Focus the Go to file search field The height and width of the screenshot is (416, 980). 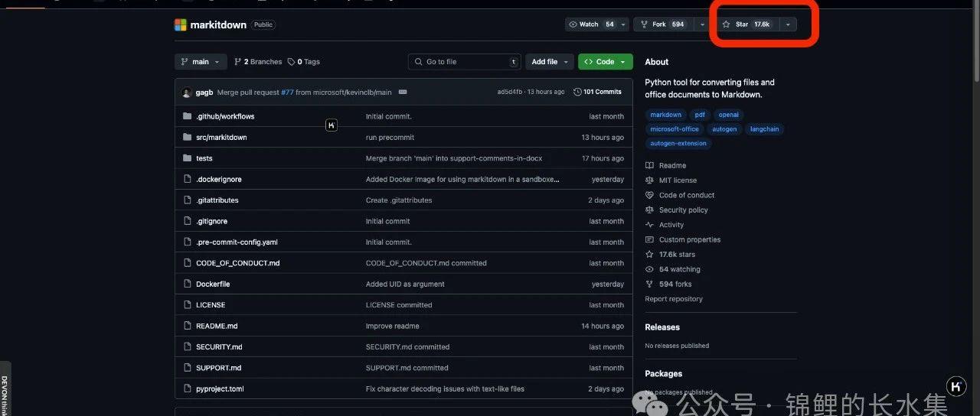pos(464,62)
